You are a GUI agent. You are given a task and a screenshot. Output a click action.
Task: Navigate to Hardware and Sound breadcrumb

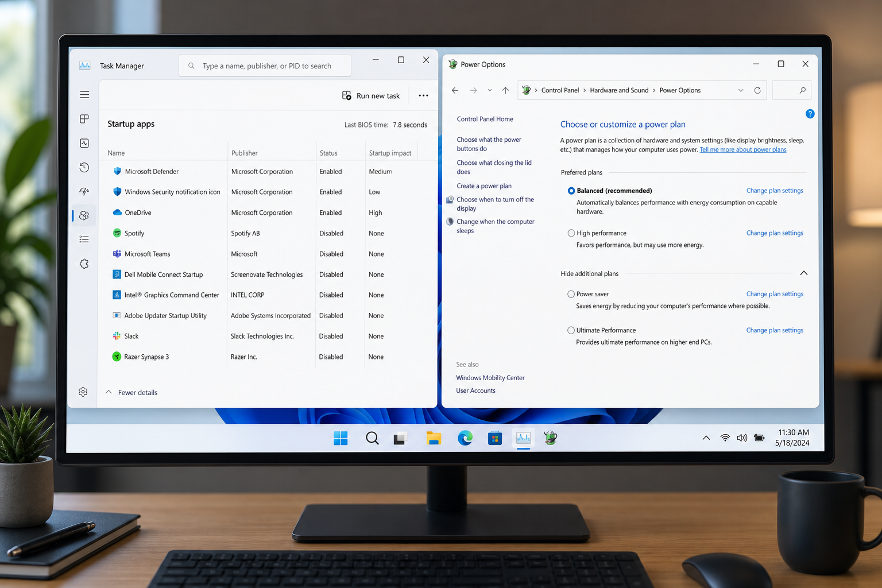(x=619, y=90)
